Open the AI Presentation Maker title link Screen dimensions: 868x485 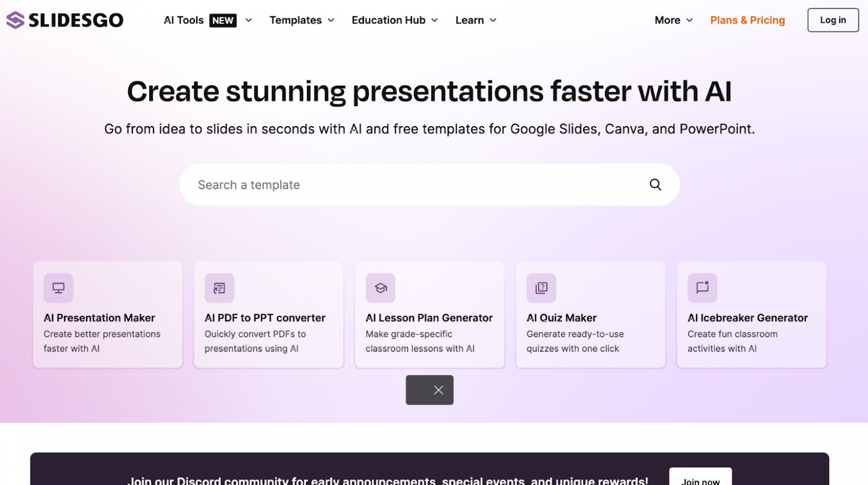tap(100, 318)
